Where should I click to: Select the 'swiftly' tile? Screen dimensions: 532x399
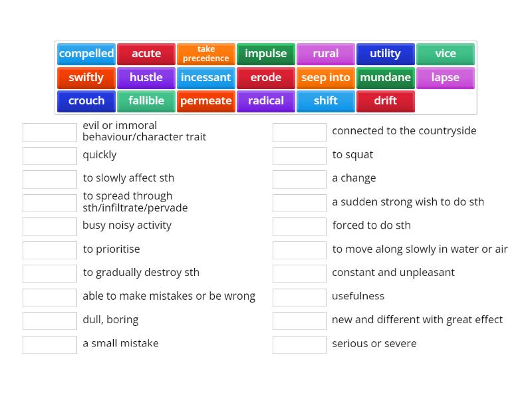86,77
